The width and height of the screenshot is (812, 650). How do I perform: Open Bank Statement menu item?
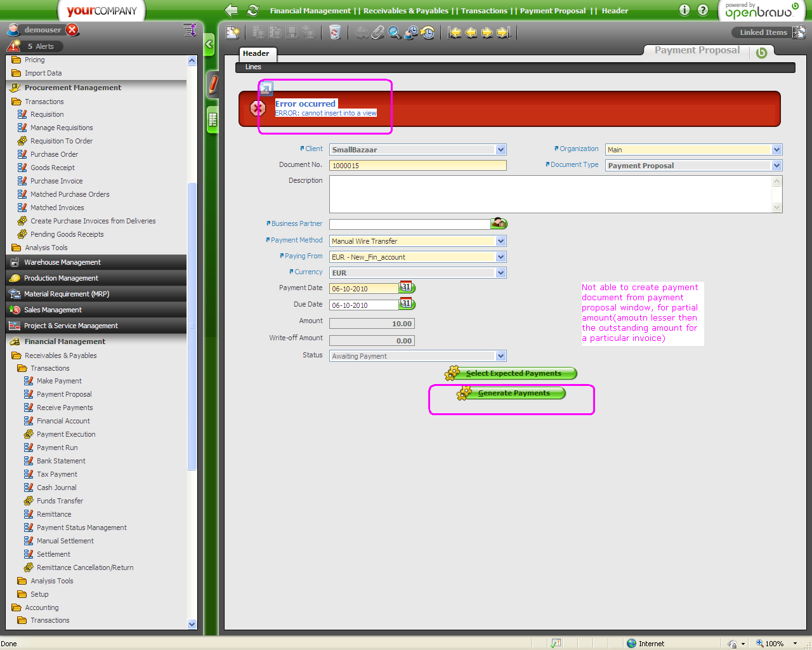[61, 461]
